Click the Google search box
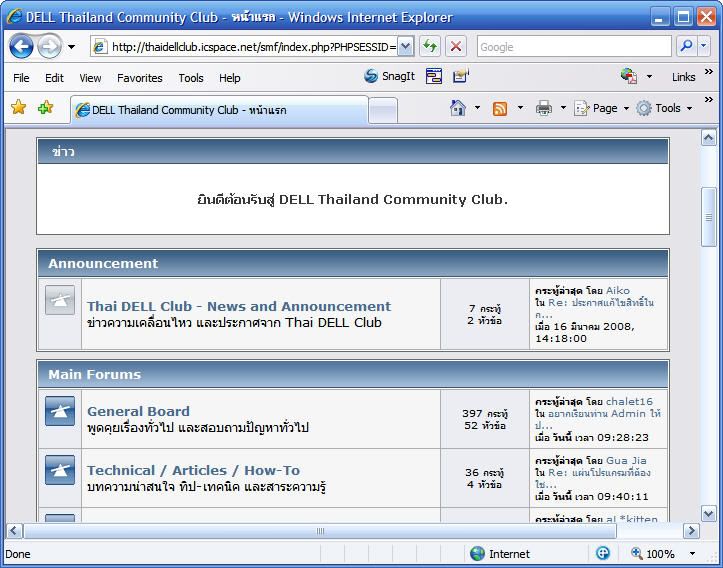723x568 pixels. (574, 47)
